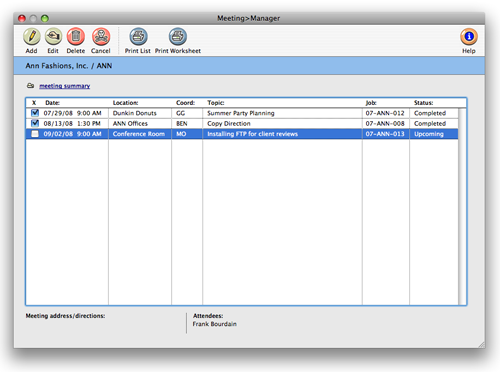Check the 09/02/08 meeting checkbox
Screen dimensions: 500x372
[x=35, y=134]
